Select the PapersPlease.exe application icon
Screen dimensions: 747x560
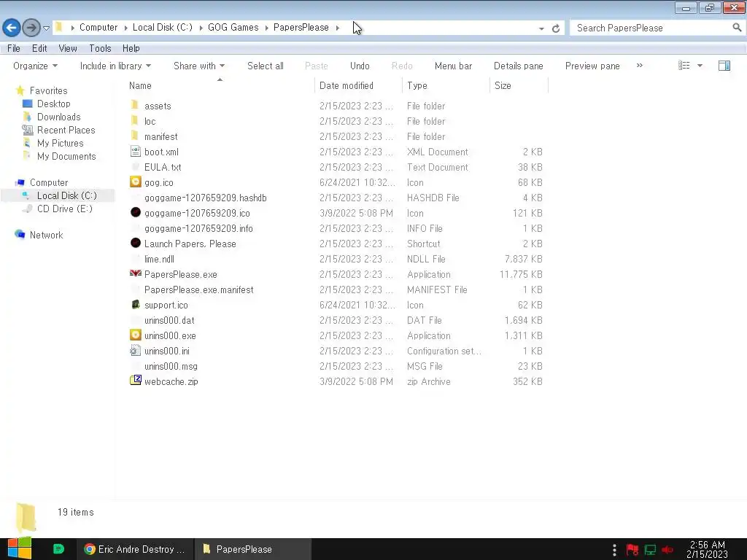[135, 273]
